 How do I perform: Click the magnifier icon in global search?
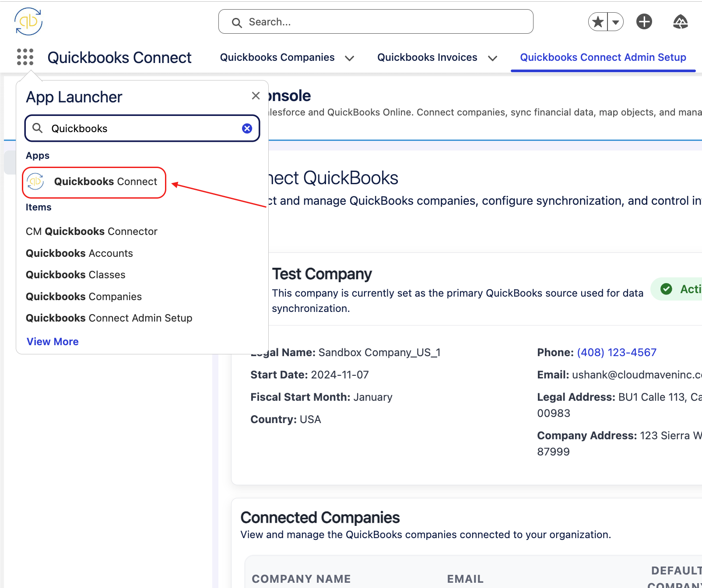tap(237, 22)
